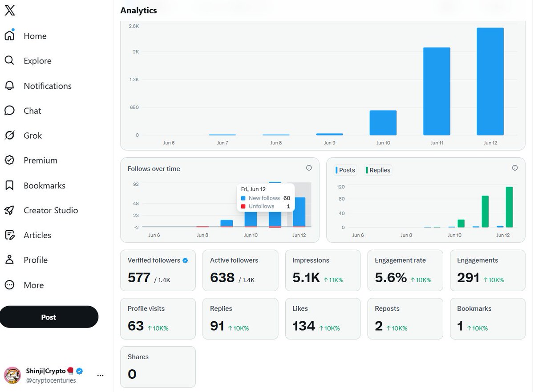
Task: Open the Grok icon
Action: (9, 135)
